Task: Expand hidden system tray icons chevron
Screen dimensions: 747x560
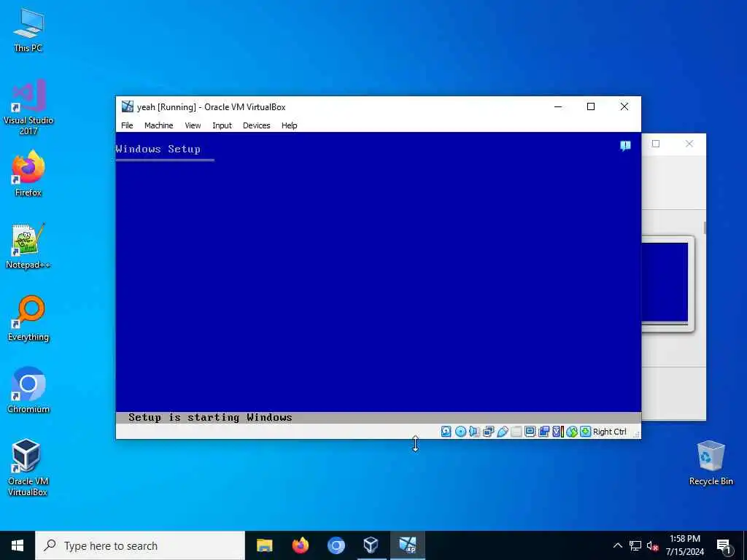Action: pos(617,545)
